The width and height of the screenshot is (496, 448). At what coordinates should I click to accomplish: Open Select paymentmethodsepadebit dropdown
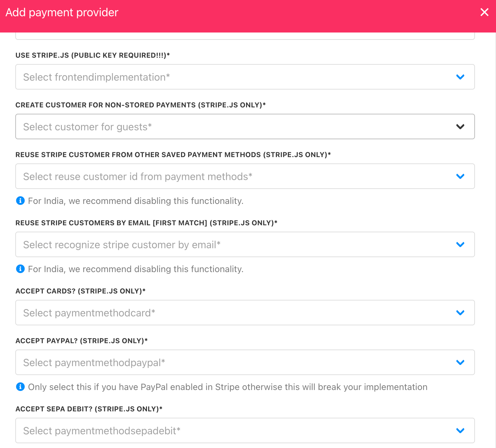[245, 430]
